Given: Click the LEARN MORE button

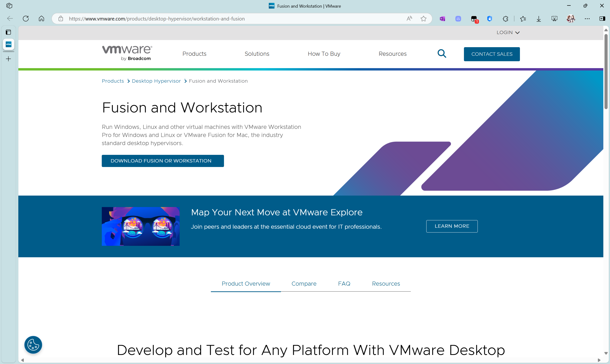Looking at the screenshot, I should [x=452, y=226].
